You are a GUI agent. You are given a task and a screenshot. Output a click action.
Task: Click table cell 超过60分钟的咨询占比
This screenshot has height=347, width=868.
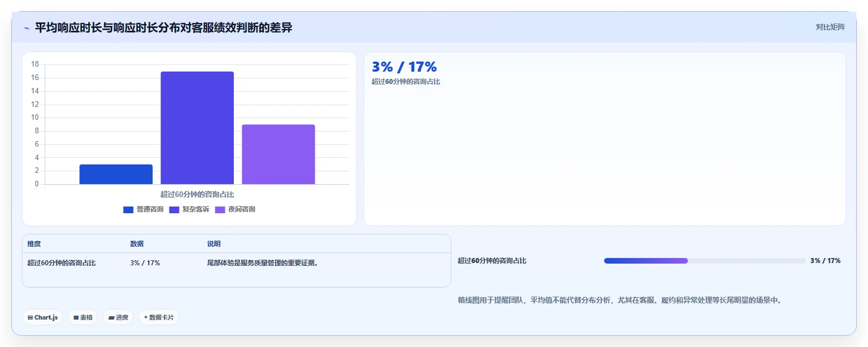pos(62,263)
